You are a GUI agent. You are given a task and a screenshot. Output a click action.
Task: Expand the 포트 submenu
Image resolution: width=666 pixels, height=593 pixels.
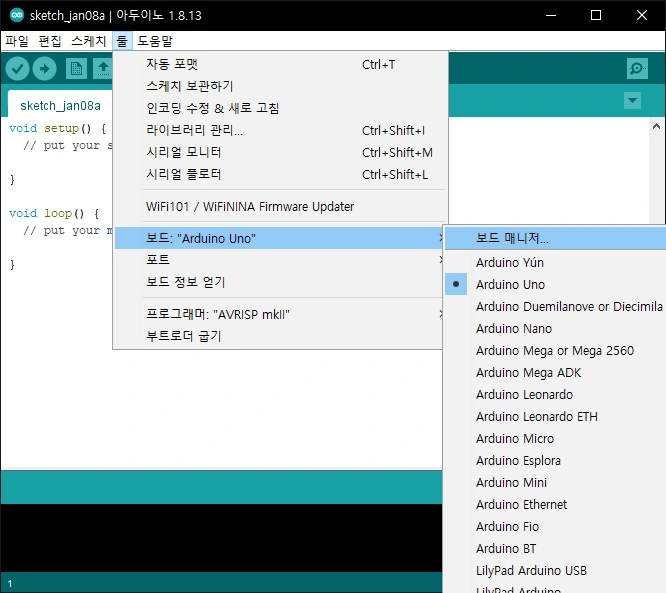tap(279, 260)
